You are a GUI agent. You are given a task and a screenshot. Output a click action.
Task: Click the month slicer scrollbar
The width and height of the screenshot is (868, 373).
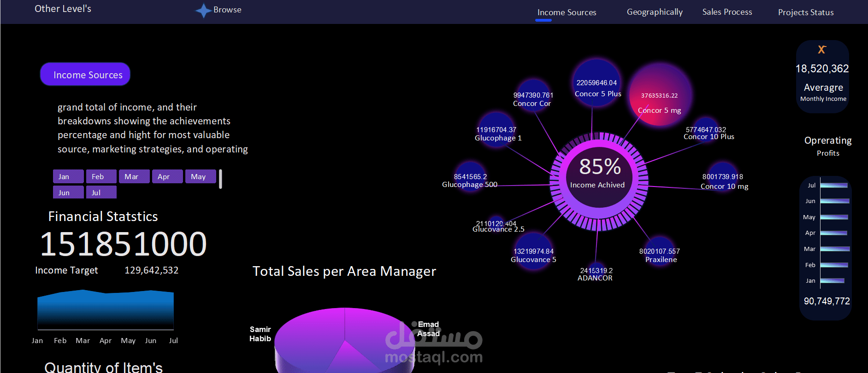[x=220, y=179]
